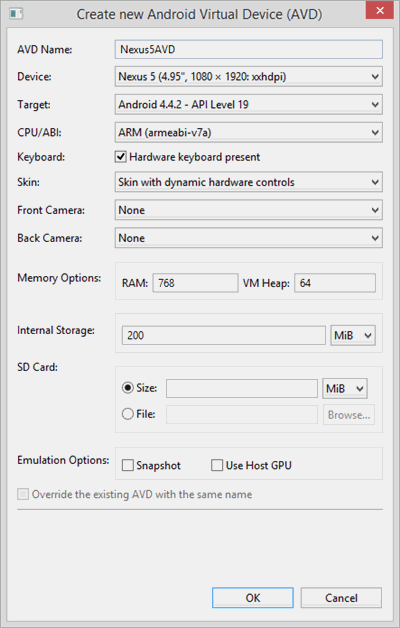Close the Create new AVD dialog

380,10
